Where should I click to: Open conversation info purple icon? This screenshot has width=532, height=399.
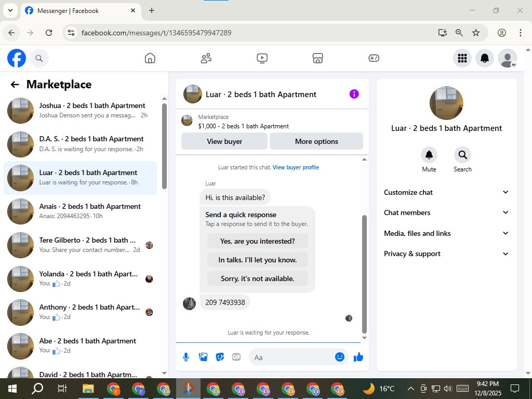[x=354, y=94]
